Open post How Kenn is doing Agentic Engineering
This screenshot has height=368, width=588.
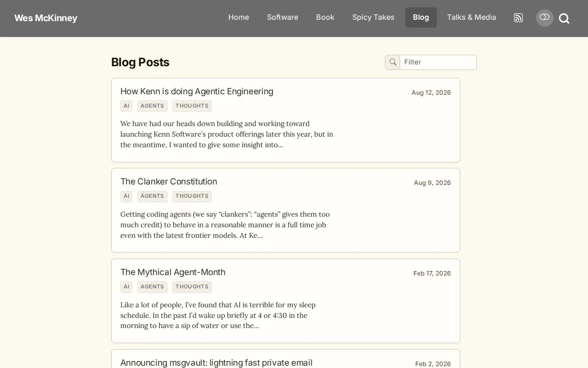coord(197,91)
